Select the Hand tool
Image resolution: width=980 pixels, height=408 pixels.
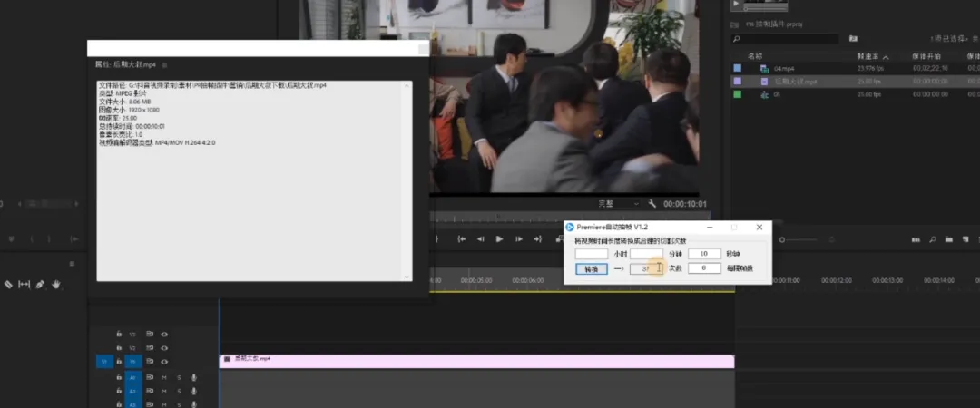[x=56, y=285]
